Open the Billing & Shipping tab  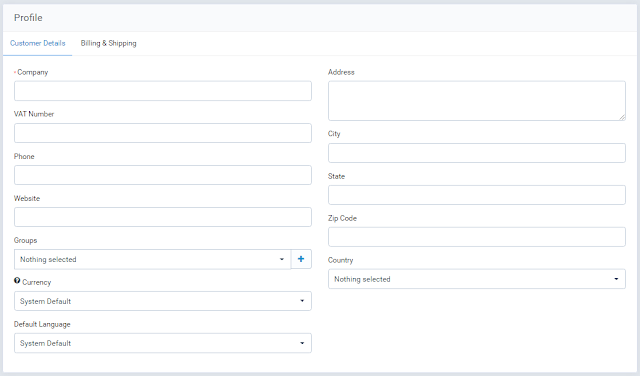point(109,43)
